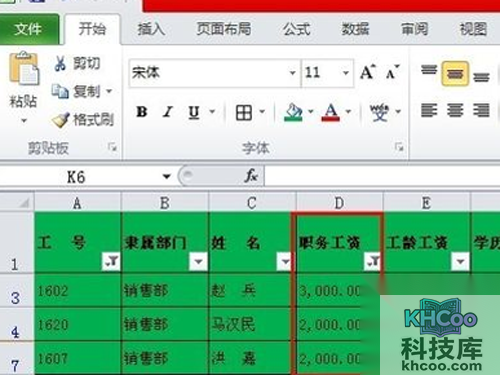This screenshot has height=375, width=500.
Task: Align text to top of cell
Action: (x=429, y=71)
